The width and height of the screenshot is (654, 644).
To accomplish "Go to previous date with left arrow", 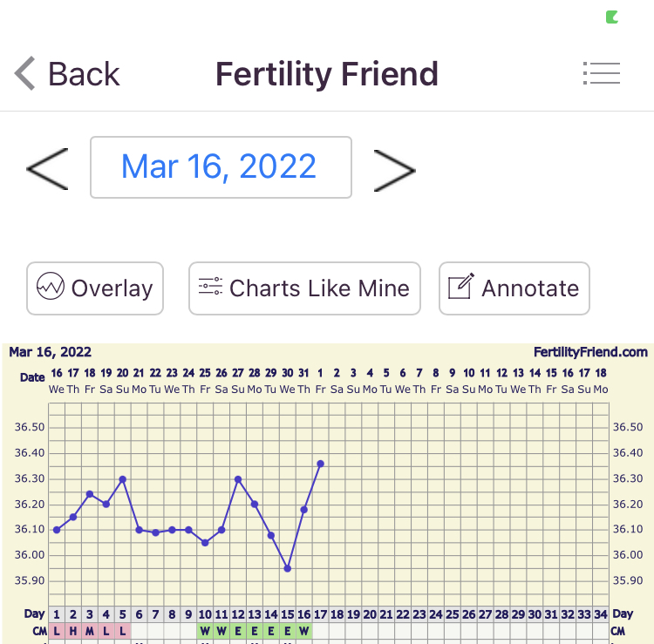I will tap(47, 168).
